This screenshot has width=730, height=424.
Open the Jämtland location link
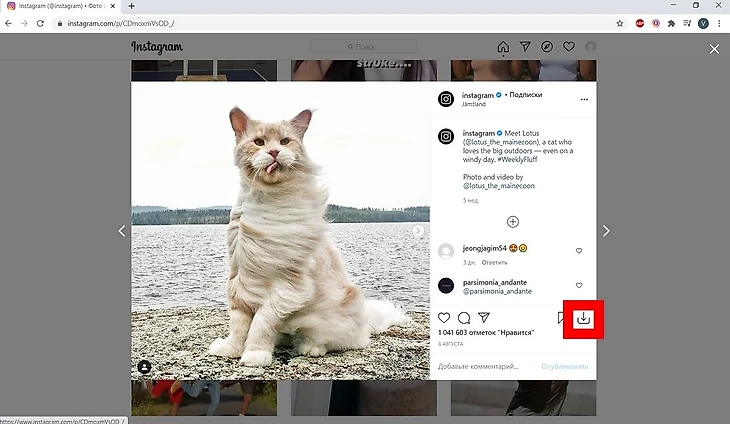tap(473, 104)
